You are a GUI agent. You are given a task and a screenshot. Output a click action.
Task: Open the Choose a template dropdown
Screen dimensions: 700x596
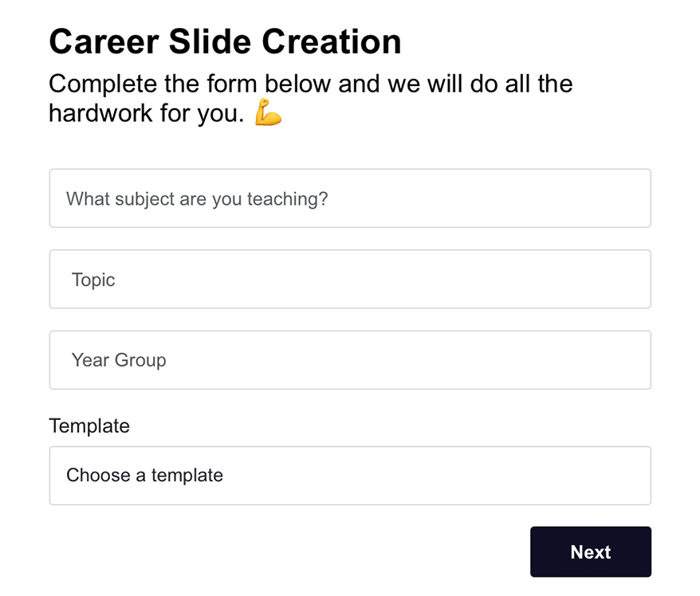pyautogui.click(x=350, y=476)
